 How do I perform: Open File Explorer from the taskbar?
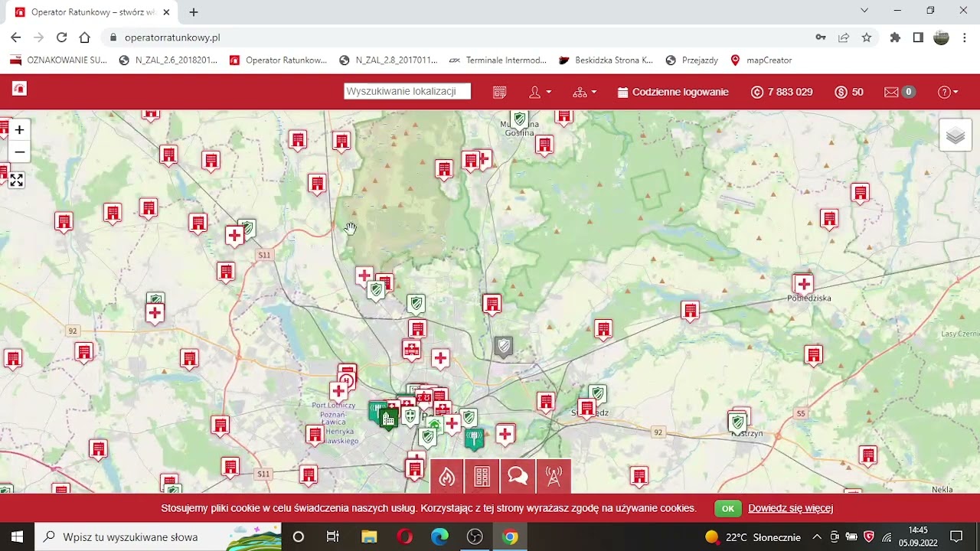pos(369,536)
